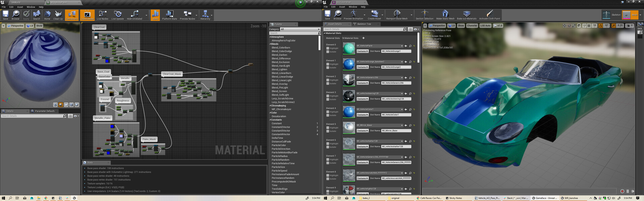Click the Show button in the mesh viewport
This screenshot has width=644, height=201.
[x=461, y=25]
